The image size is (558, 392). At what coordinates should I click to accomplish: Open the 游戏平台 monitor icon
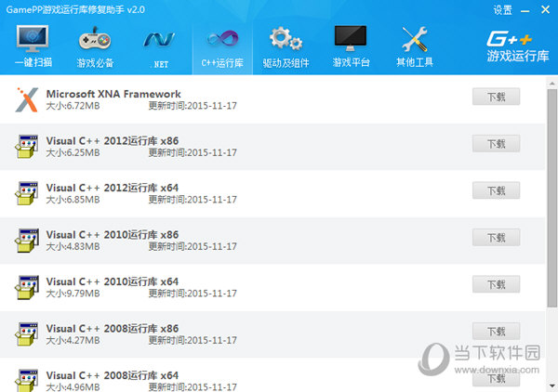[x=351, y=38]
